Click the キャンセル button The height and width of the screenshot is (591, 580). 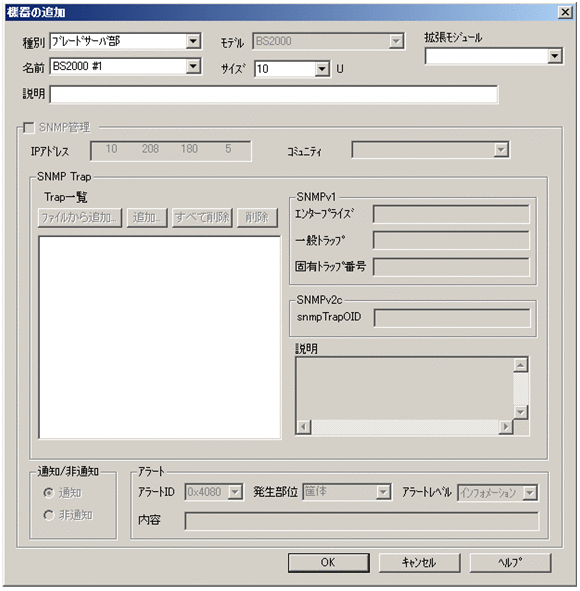pyautogui.click(x=419, y=563)
